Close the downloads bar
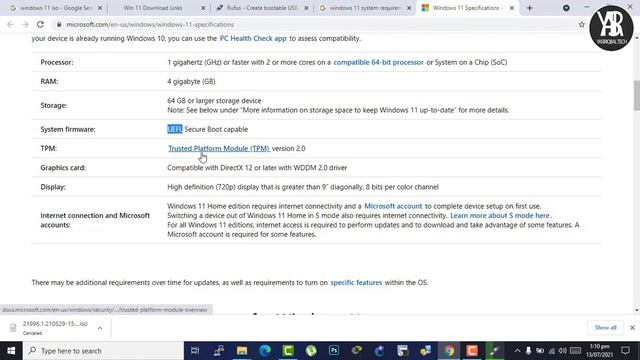The width and height of the screenshot is (640, 360). pos(632,327)
